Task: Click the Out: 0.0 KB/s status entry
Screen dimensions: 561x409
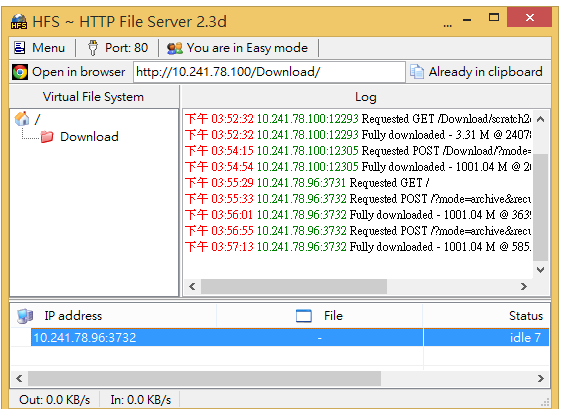Action: 54,400
